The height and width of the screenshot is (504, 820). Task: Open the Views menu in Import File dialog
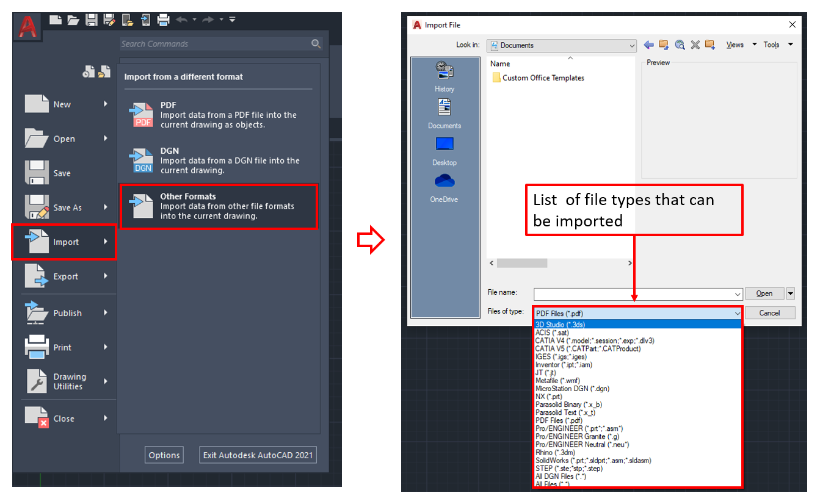741,45
